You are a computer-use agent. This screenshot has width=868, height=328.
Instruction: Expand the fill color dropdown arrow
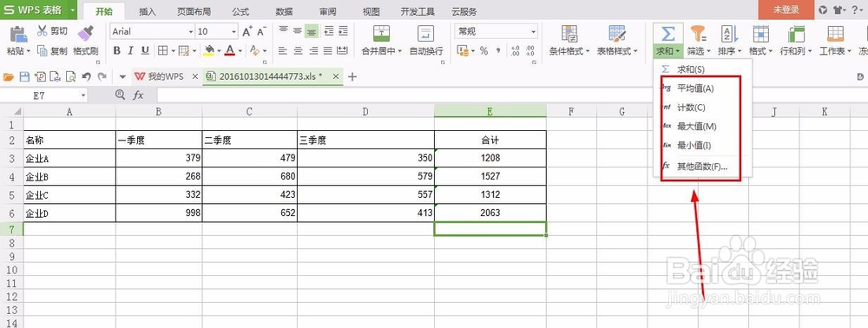(220, 51)
